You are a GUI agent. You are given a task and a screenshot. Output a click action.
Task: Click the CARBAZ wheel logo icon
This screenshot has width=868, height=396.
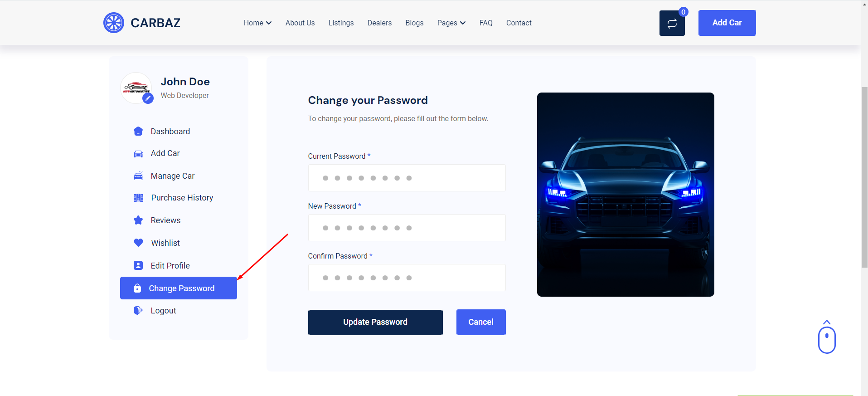114,23
